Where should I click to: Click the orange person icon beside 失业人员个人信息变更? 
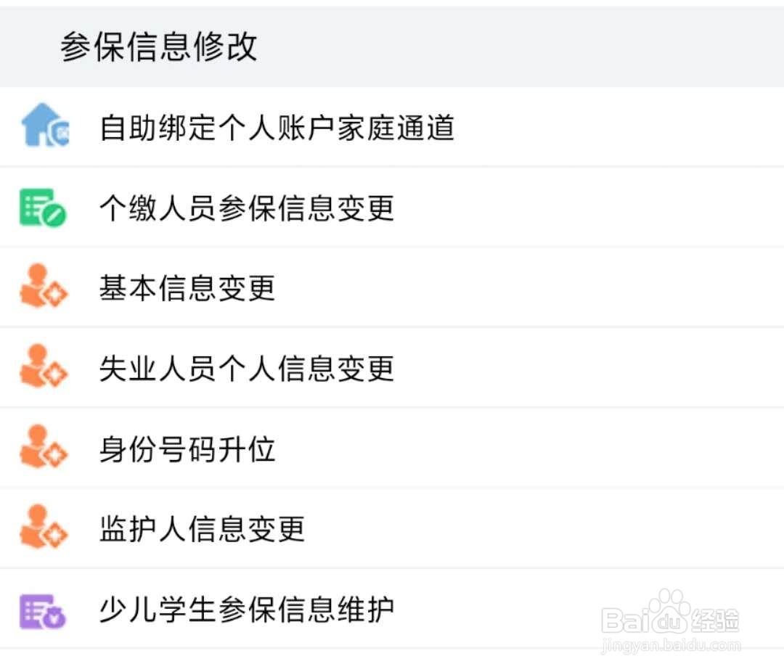coord(43,368)
